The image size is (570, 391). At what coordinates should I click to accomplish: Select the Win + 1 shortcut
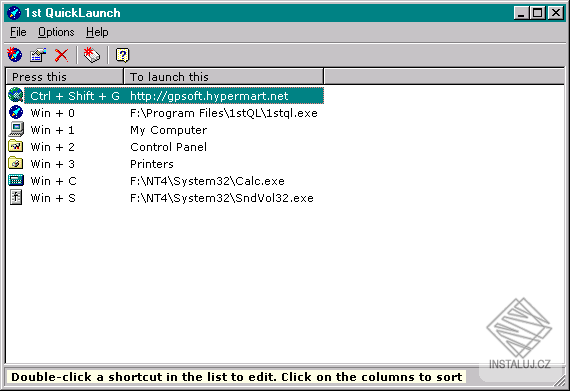pyautogui.click(x=53, y=130)
